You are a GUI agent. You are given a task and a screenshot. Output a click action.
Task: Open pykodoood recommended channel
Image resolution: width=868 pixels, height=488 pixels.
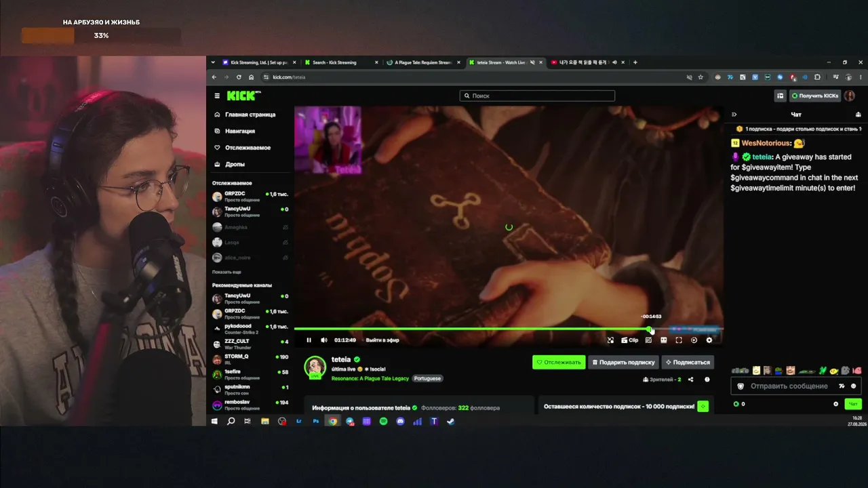[250, 329]
